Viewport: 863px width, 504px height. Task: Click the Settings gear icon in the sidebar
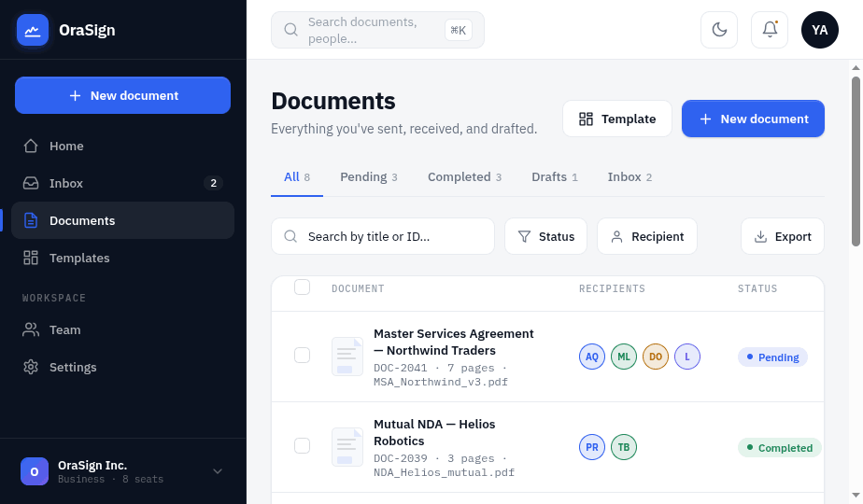pyautogui.click(x=31, y=367)
